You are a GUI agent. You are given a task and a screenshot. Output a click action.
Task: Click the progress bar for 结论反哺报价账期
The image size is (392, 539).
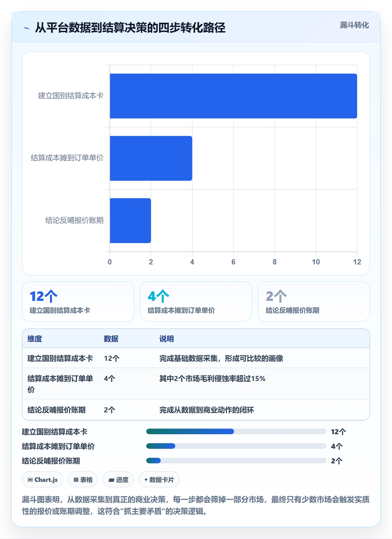[236, 461]
